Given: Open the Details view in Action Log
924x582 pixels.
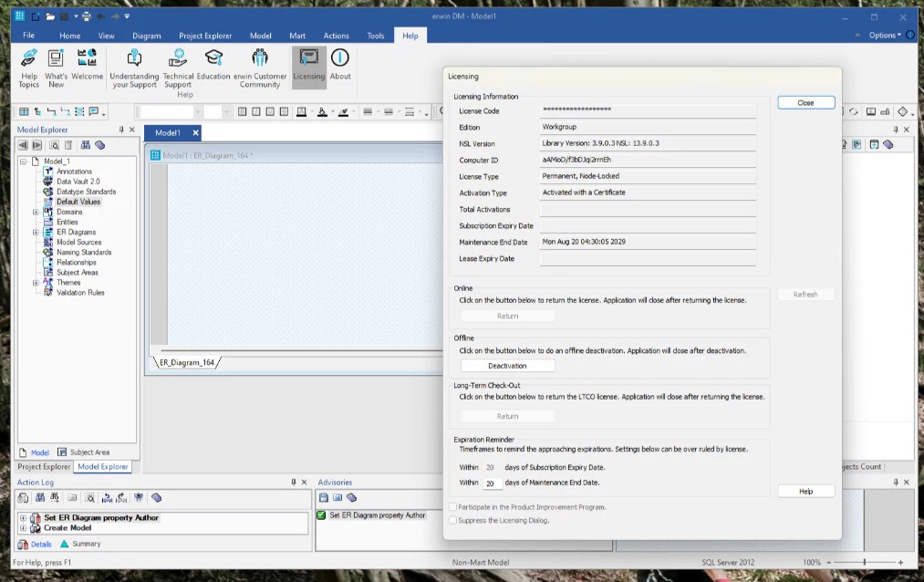Looking at the screenshot, I should 35,544.
